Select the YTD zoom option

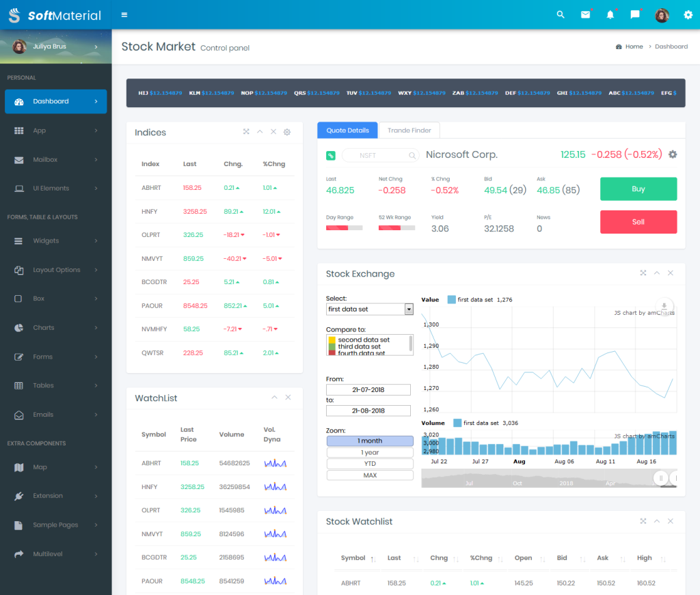tap(369, 464)
